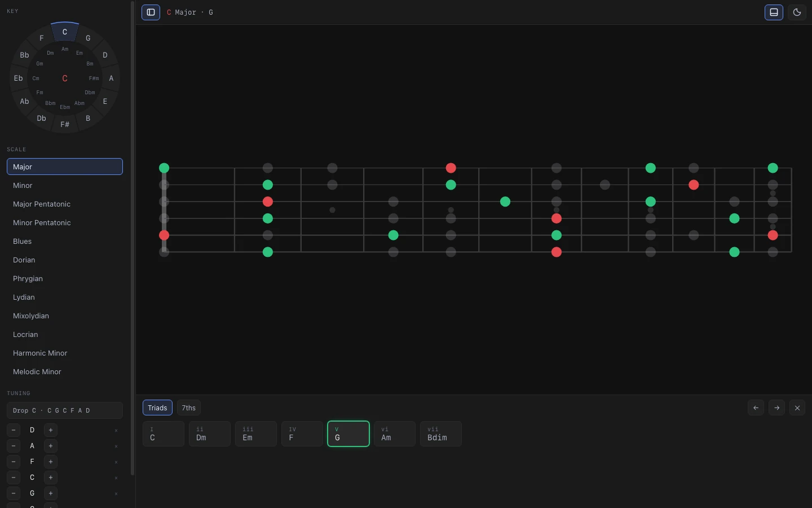Lower the G string tuning
The height and width of the screenshot is (508, 812).
pos(14,493)
